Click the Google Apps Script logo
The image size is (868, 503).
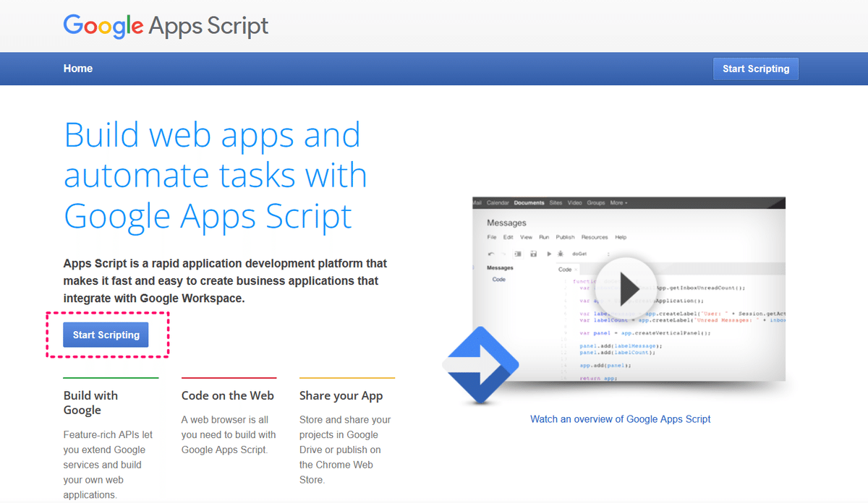click(166, 26)
